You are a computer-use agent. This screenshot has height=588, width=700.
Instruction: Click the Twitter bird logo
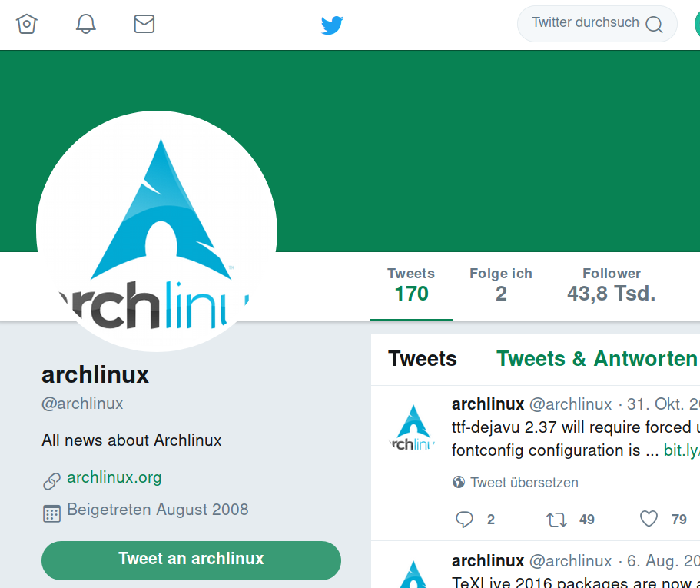coord(332,25)
